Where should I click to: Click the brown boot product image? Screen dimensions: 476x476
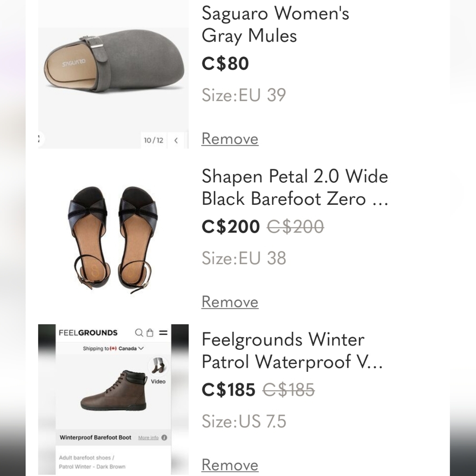pos(114,390)
